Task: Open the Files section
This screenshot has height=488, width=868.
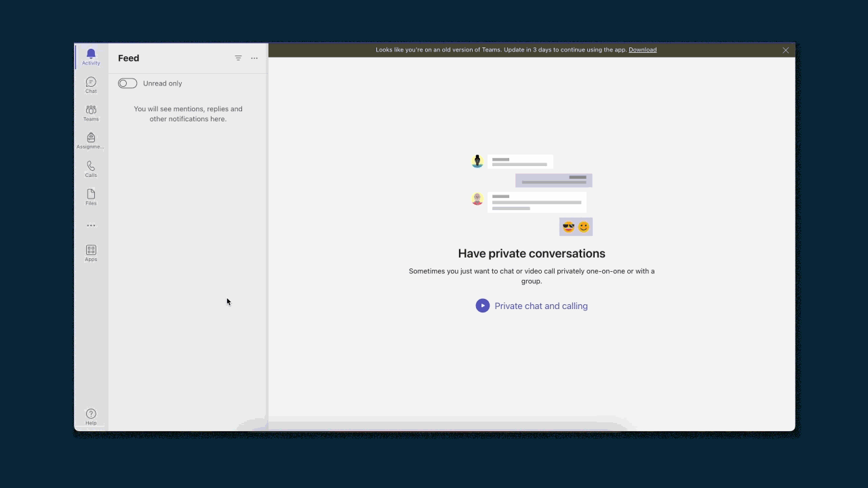Action: click(91, 197)
